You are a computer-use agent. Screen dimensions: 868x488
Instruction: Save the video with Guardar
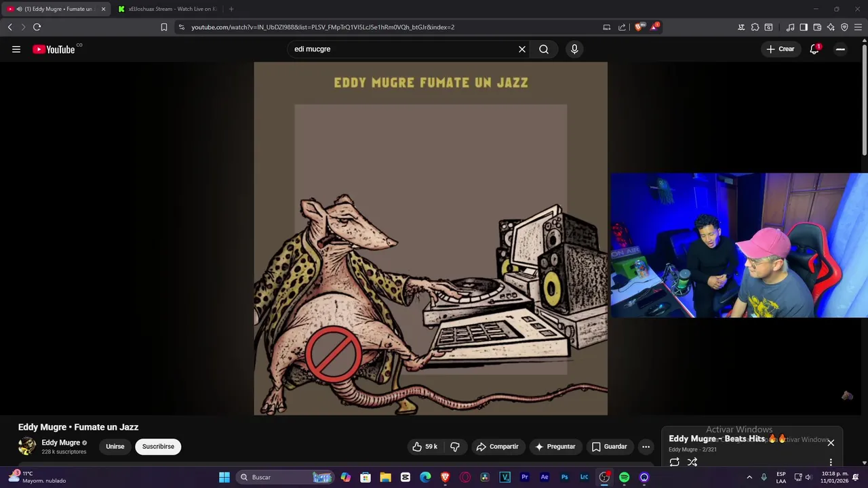609,447
